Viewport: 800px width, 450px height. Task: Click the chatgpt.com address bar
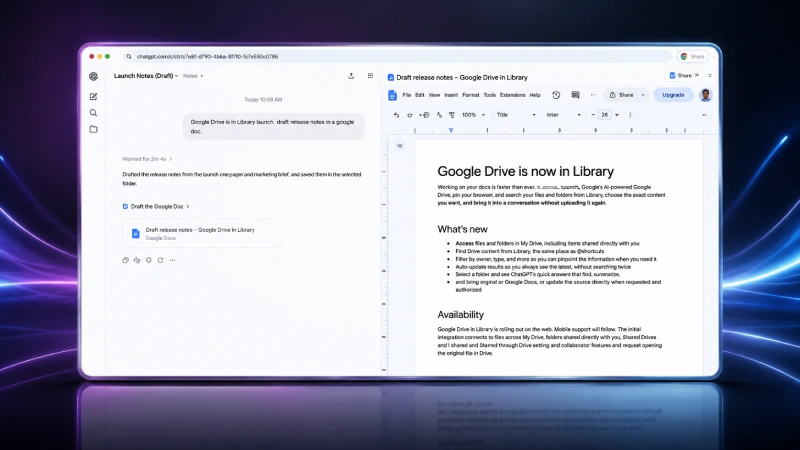398,57
